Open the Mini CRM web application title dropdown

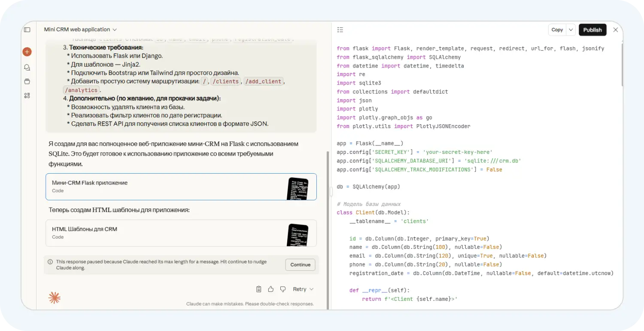(x=80, y=30)
